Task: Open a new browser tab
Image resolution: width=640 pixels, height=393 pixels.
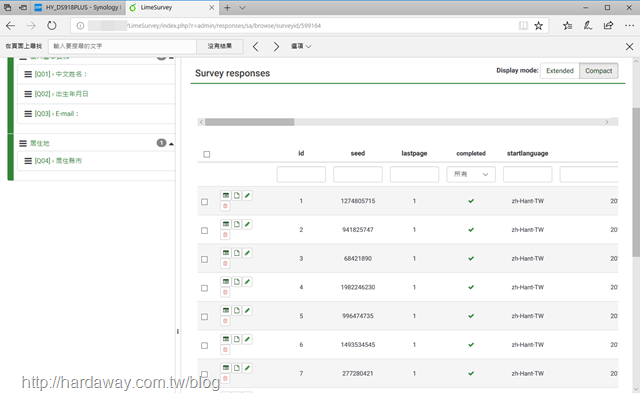Action: (x=227, y=7)
